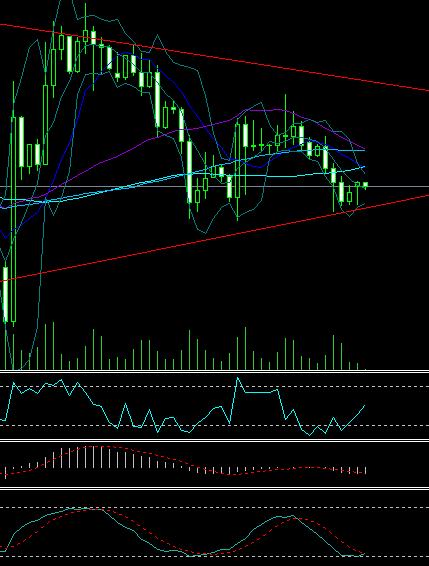
Task: Click the rightmost candlestick on the chart
Action: [x=365, y=185]
